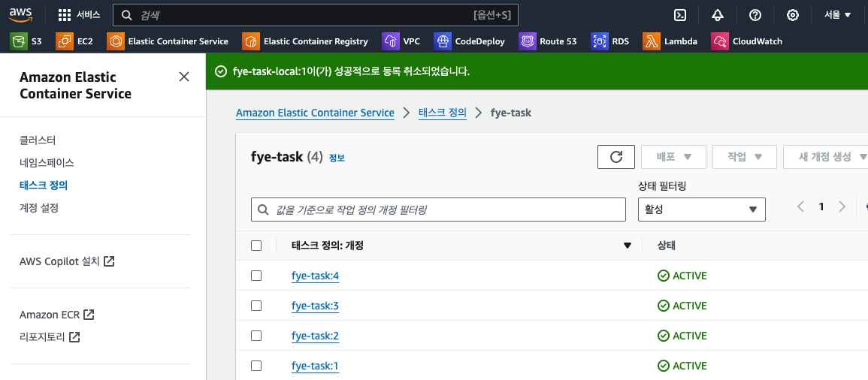This screenshot has width=868, height=380.
Task: Open the 배포 dropdown button
Action: tap(673, 157)
